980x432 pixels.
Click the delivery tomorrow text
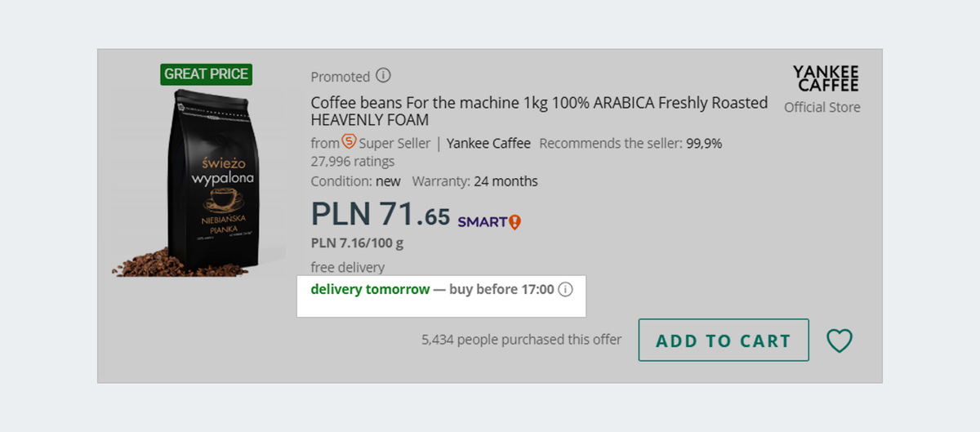[370, 289]
